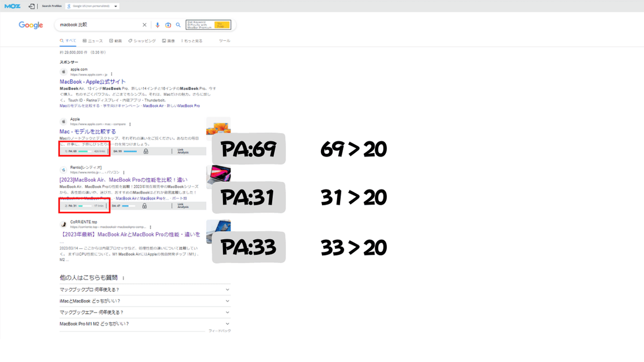The width and height of the screenshot is (644, 362).
Task: Expand the iMacとMacBook どっちがいい？ question
Action: tap(145, 301)
